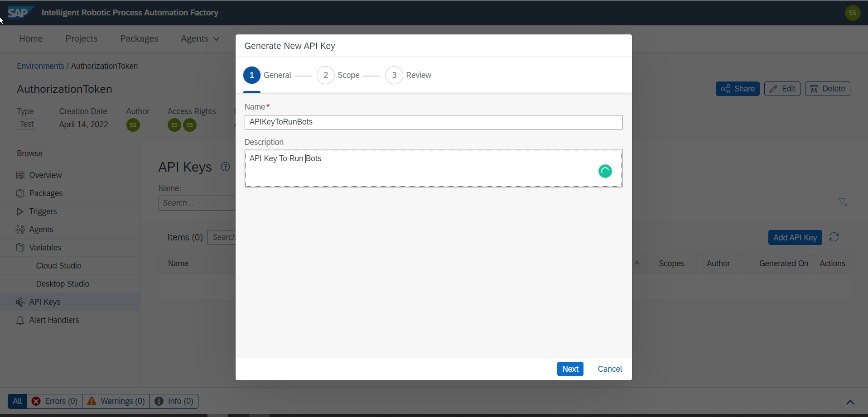Open the Environments breadcrumb link
868x417 pixels.
41,66
